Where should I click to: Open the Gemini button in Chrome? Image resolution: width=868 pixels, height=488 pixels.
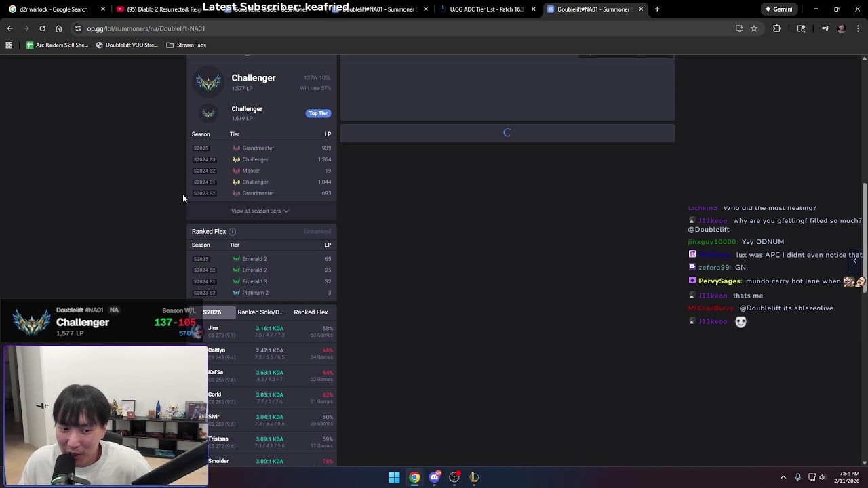(778, 9)
